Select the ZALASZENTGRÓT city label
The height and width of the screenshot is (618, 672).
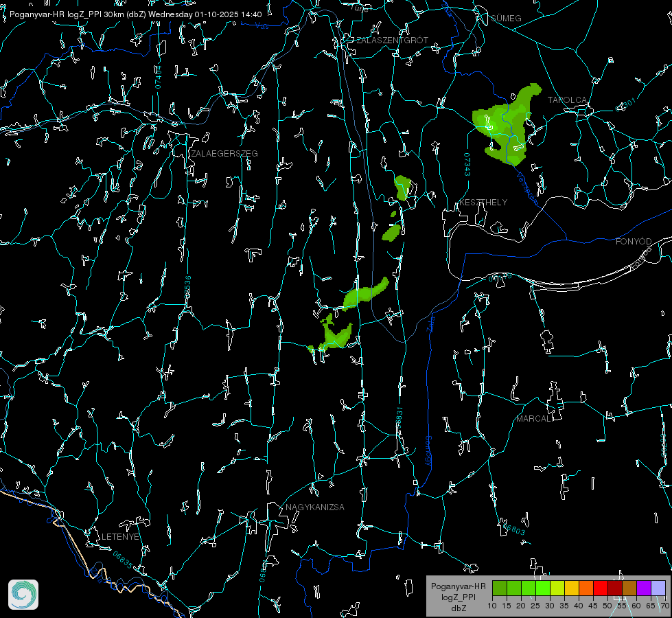392,41
